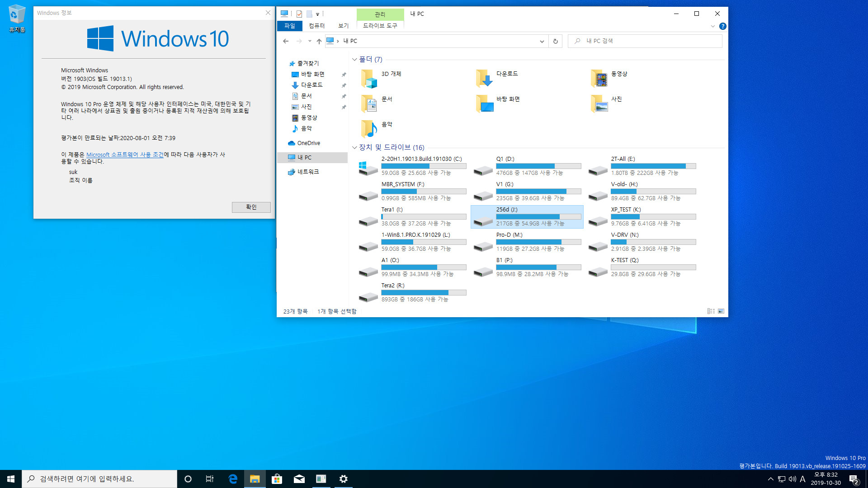Click the Explorer help question mark icon
Screen dimensions: 868x488
tap(722, 26)
